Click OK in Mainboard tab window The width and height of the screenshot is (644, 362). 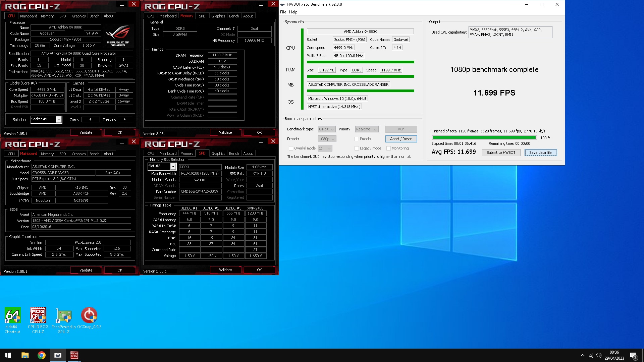pyautogui.click(x=120, y=270)
